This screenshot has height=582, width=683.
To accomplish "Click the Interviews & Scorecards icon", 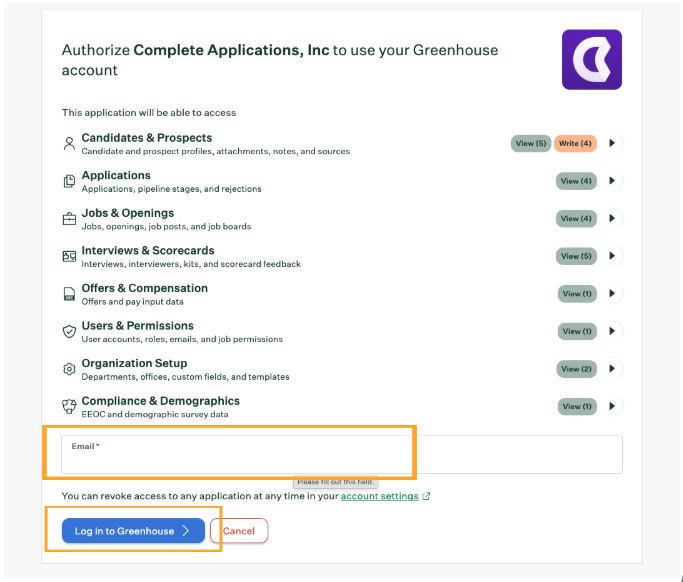I will 69,256.
